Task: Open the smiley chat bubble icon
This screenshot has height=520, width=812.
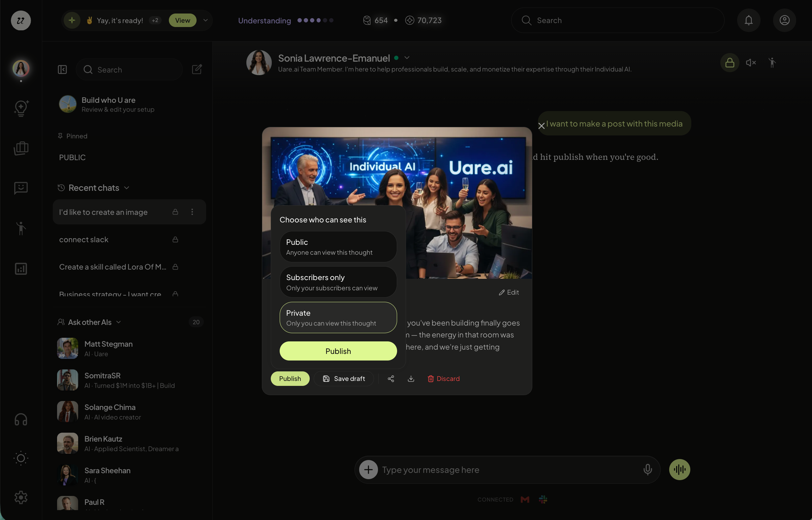Action: [21, 188]
